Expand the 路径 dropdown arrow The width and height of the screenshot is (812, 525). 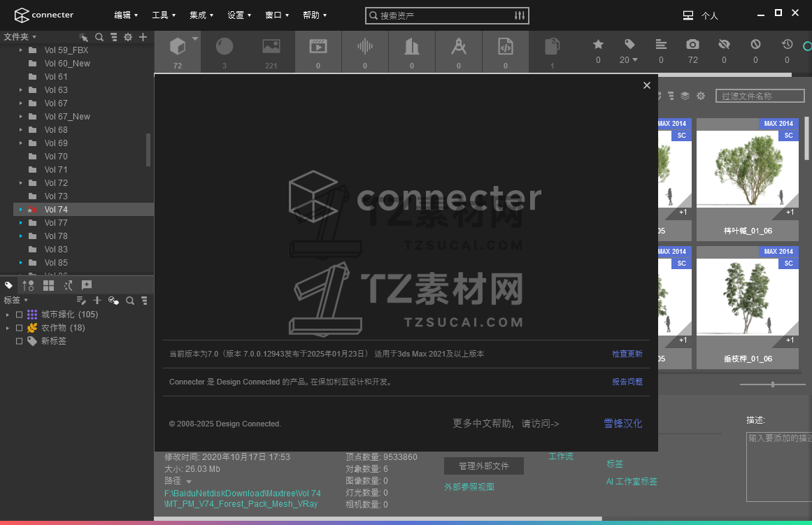pyautogui.click(x=189, y=482)
